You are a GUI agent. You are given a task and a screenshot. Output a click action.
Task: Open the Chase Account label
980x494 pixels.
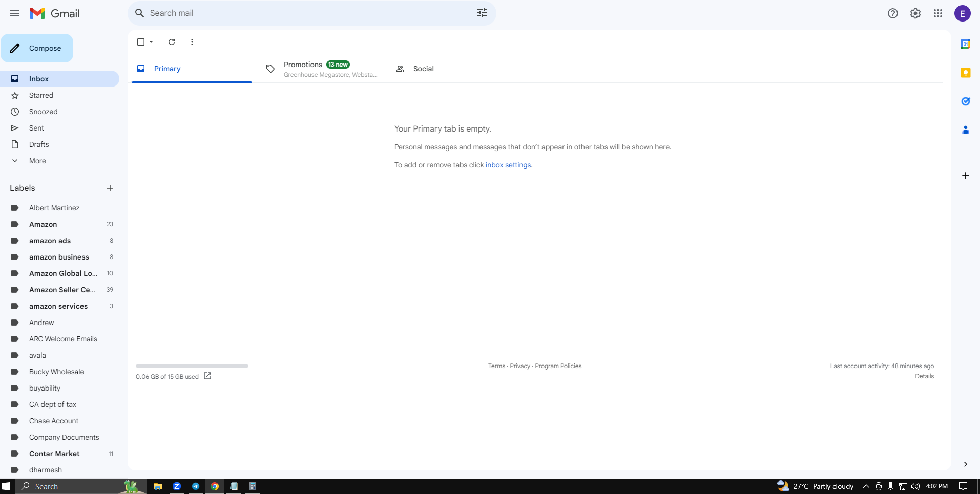coord(59,421)
